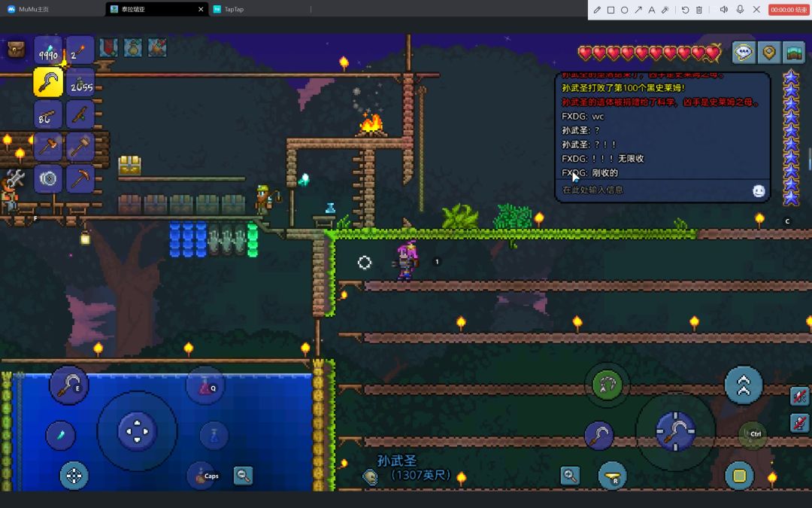812x508 pixels.
Task: Click chat line '孙武圣打败了第100个黑史莱姆!'
Action: tap(623, 88)
